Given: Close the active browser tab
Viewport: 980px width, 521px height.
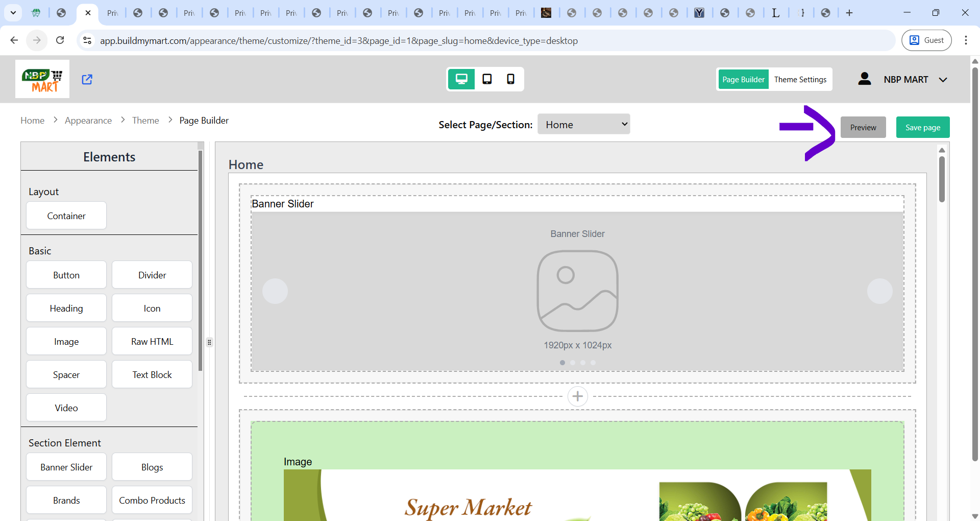Looking at the screenshot, I should coord(88,13).
